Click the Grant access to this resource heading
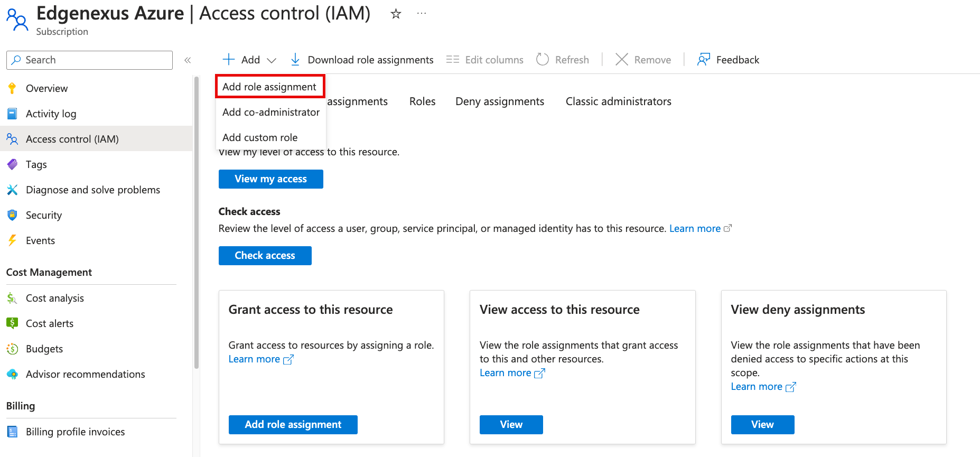 pos(311,310)
